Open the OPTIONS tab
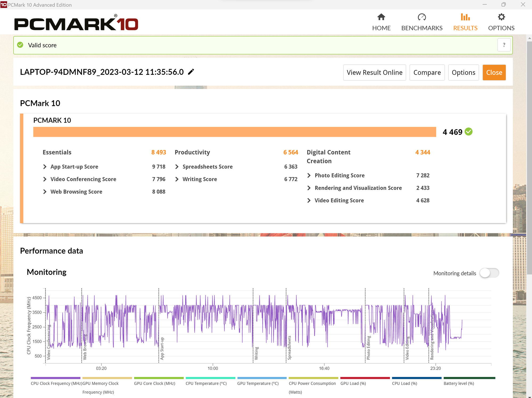Image resolution: width=532 pixels, height=398 pixels. coord(501,22)
